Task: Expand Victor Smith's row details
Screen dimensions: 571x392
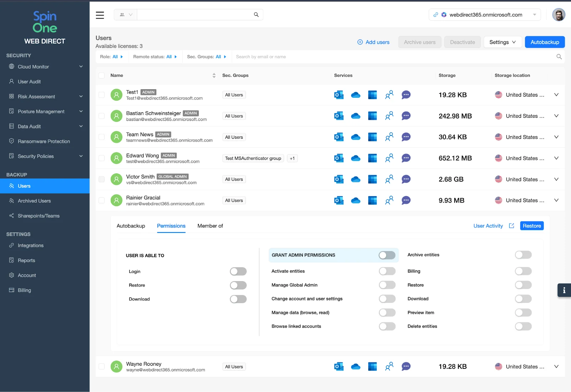Action: tap(556, 179)
